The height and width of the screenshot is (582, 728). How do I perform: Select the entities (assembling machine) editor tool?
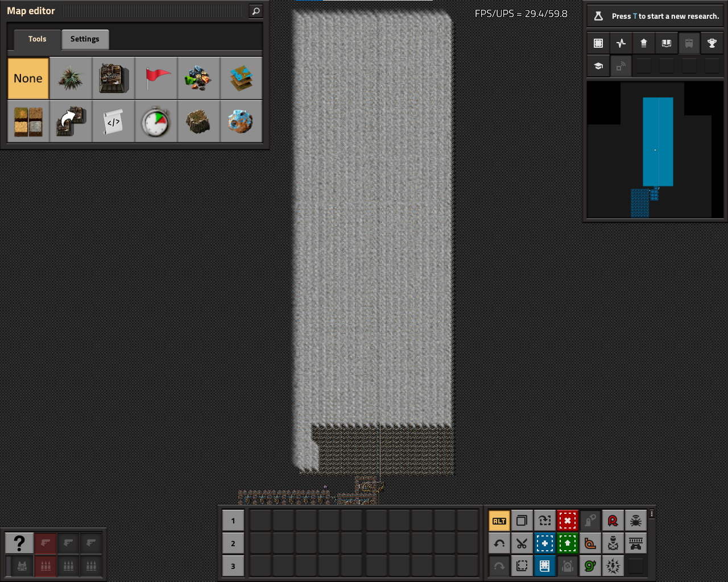[x=113, y=78]
